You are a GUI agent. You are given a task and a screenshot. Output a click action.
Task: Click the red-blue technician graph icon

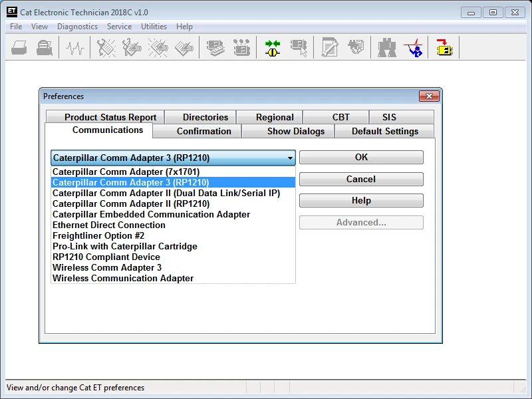[x=413, y=47]
